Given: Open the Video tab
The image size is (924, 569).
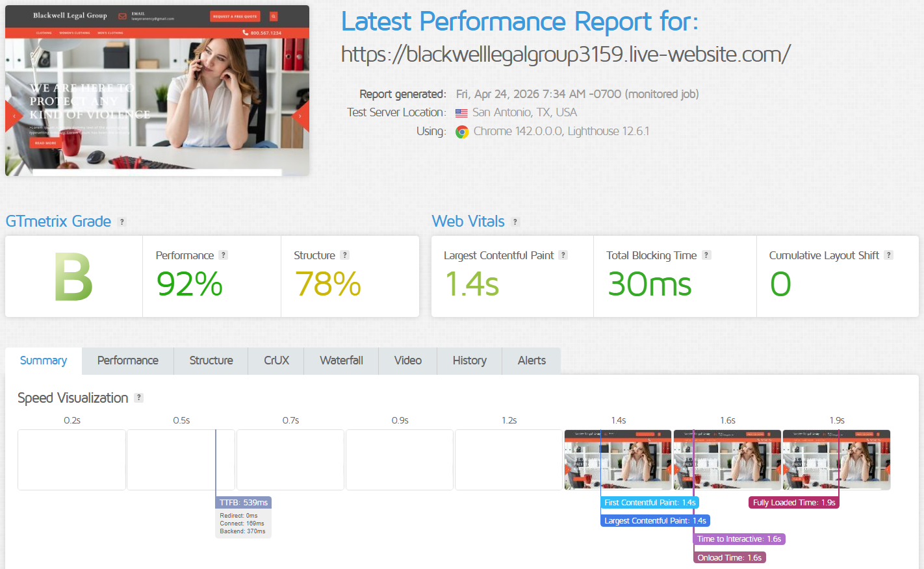Looking at the screenshot, I should tap(408, 360).
